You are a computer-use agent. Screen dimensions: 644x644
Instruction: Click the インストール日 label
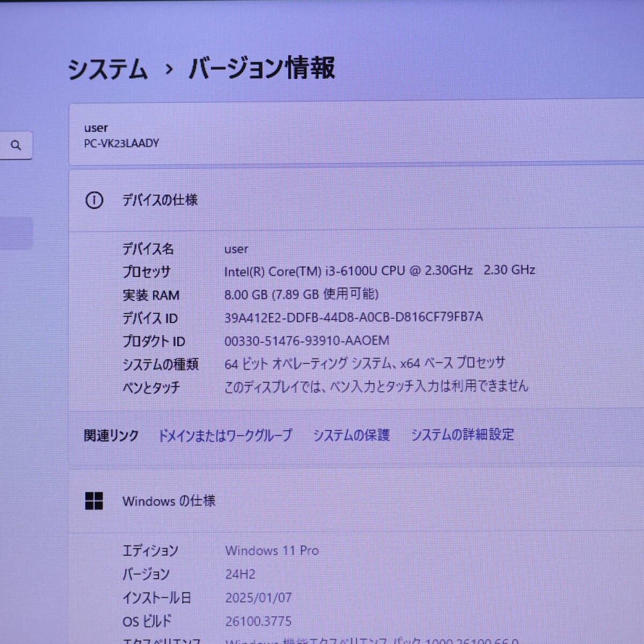[x=157, y=598]
